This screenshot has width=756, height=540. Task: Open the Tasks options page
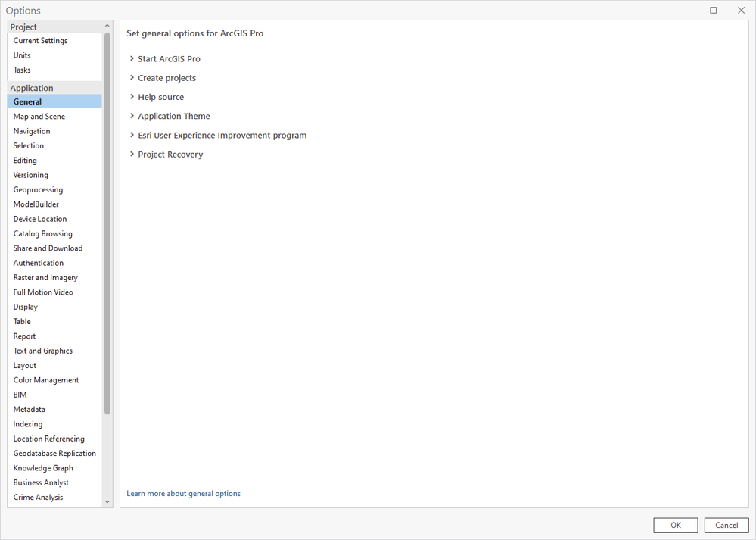(x=54, y=70)
